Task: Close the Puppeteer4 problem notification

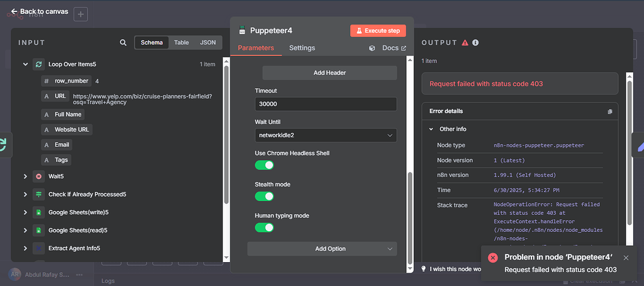Action: pos(626,258)
